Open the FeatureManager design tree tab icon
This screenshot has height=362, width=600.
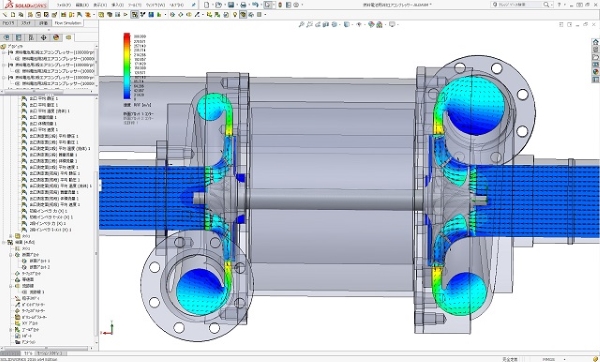(x=6, y=38)
